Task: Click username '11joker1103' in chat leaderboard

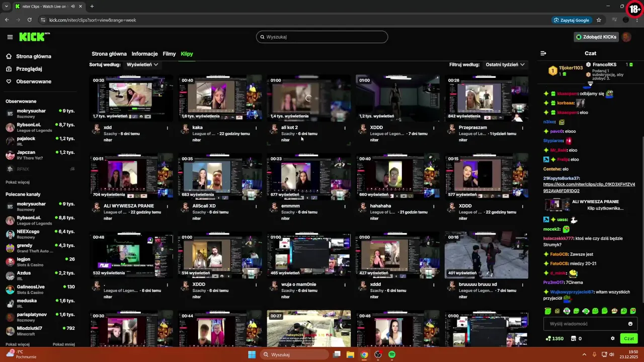Action: pyautogui.click(x=571, y=68)
